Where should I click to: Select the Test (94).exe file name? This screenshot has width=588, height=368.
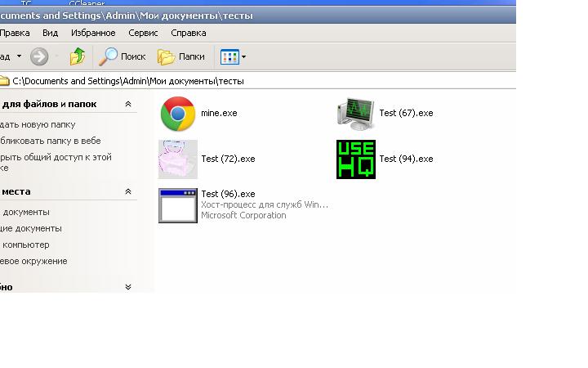click(406, 159)
